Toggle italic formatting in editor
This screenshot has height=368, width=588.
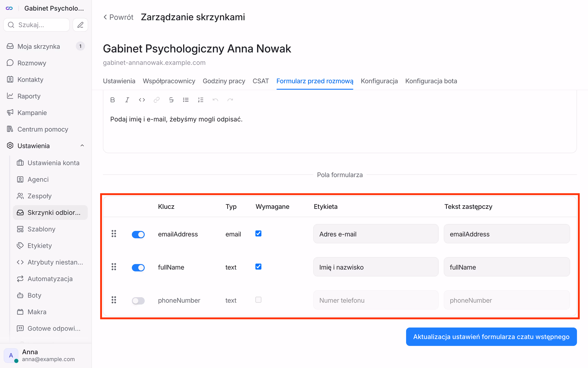point(127,100)
